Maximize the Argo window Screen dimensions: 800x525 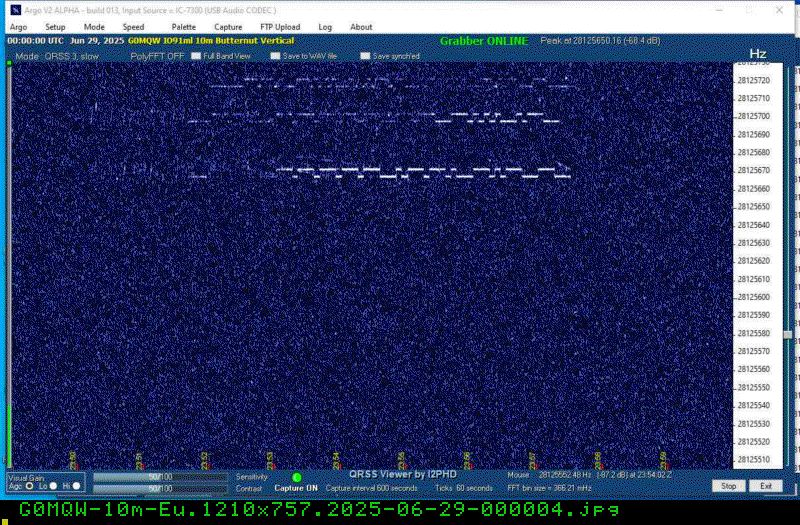click(749, 10)
